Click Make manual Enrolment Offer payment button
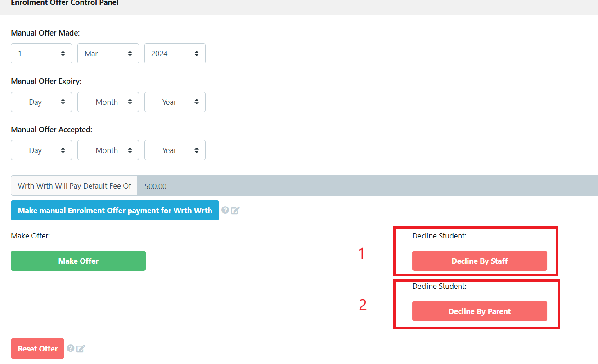598x364 pixels. (x=115, y=211)
